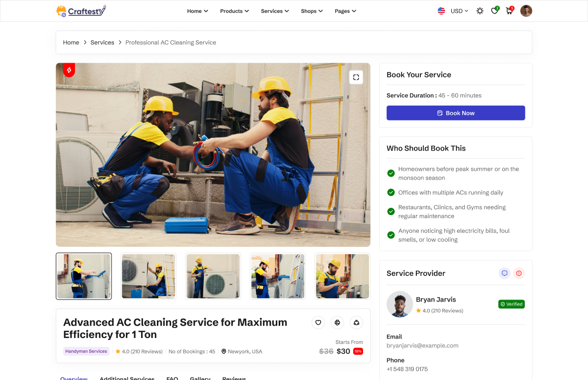The image size is (588, 380).
Task: Click Bryan Jarvis profile photo
Action: (x=400, y=304)
